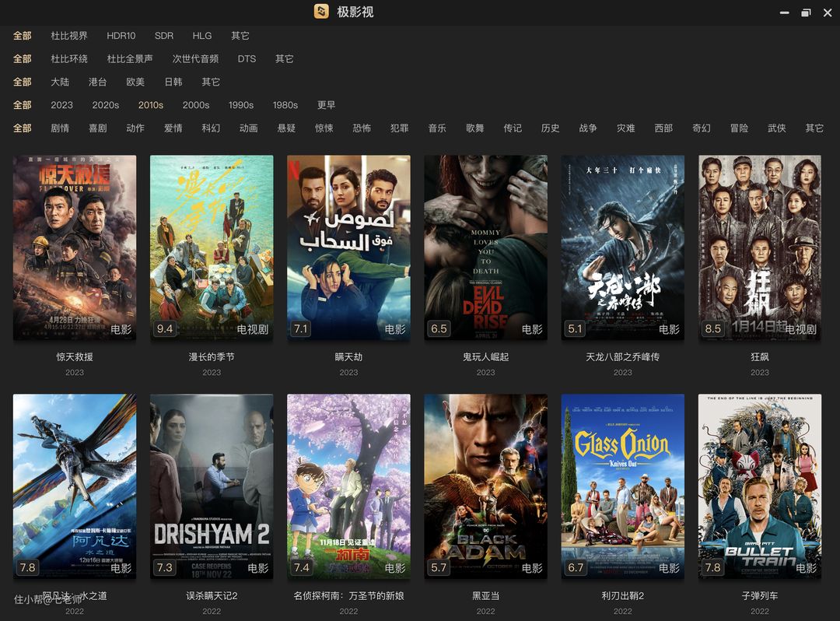This screenshot has width=840, height=621.
Task: Click the 狂飙 title link
Action: pyautogui.click(x=759, y=357)
